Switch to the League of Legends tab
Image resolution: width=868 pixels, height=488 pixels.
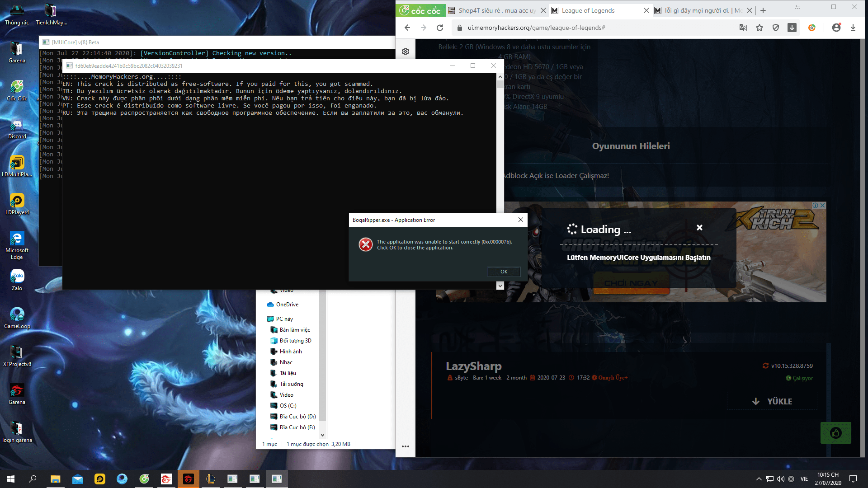[x=588, y=10]
